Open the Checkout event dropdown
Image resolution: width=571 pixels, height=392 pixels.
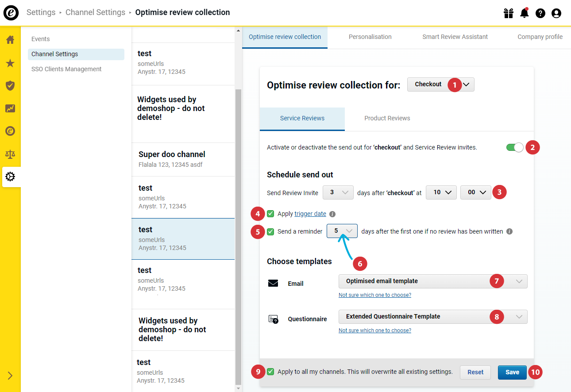441,85
